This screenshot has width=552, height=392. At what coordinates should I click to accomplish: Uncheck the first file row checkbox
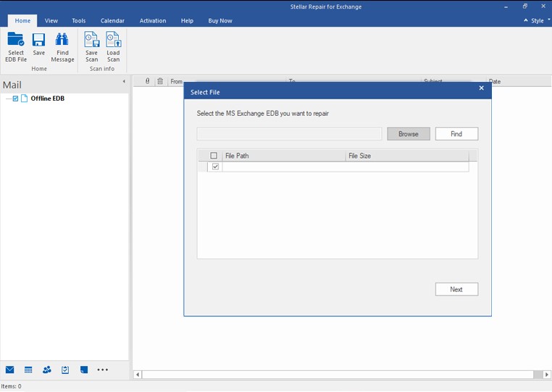[215, 167]
